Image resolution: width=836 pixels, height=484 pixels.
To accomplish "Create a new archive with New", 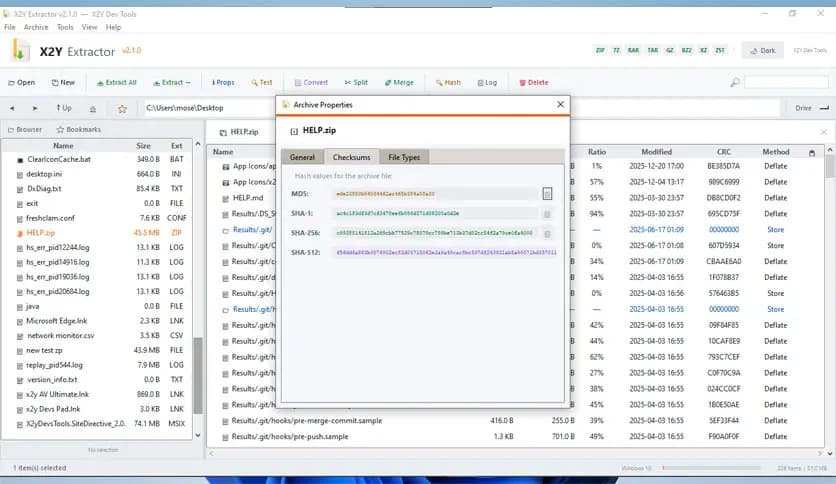I will coord(63,83).
